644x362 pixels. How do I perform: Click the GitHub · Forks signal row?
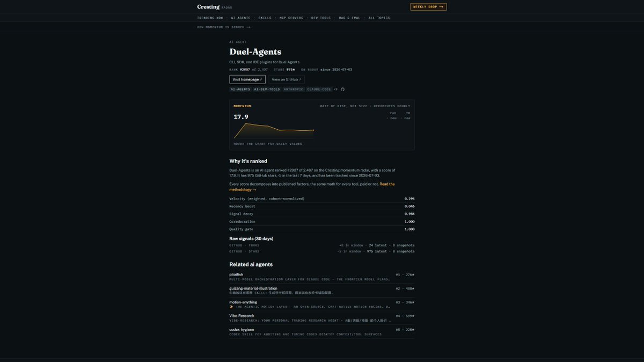coord(322,245)
